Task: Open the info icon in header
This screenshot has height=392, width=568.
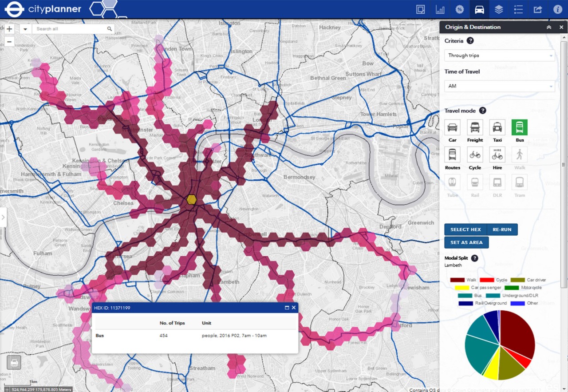Action: point(557,9)
